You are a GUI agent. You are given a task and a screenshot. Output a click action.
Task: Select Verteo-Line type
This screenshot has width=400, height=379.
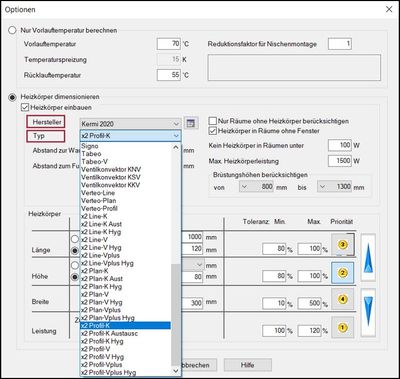click(125, 193)
